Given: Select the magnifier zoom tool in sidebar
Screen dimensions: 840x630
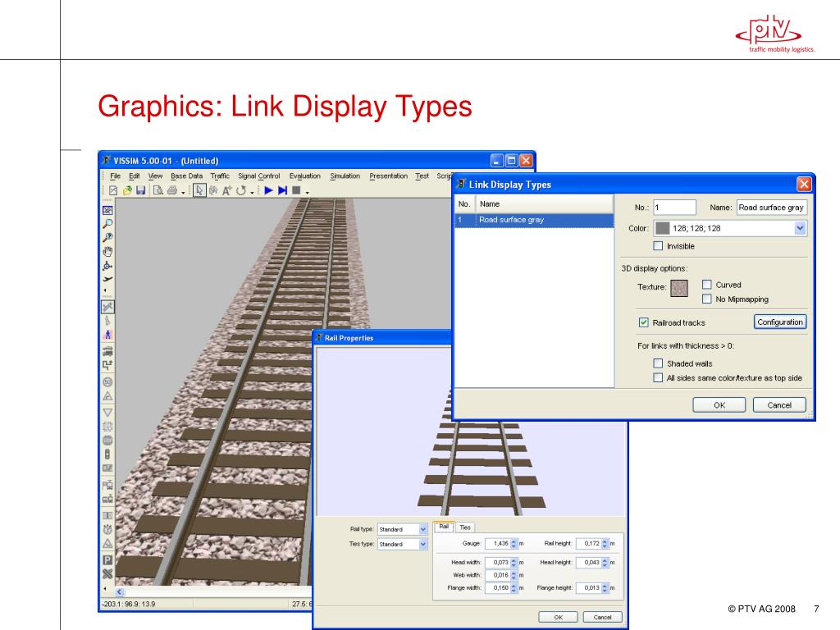Looking at the screenshot, I should click(107, 223).
